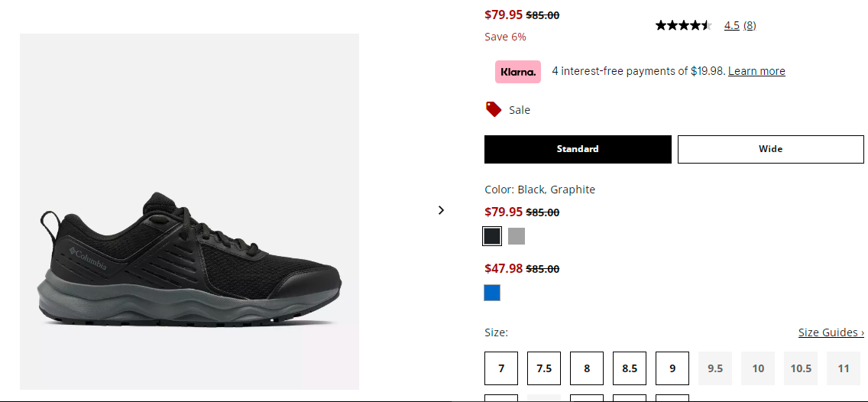
Task: Click the Klarna logo badge
Action: 517,72
